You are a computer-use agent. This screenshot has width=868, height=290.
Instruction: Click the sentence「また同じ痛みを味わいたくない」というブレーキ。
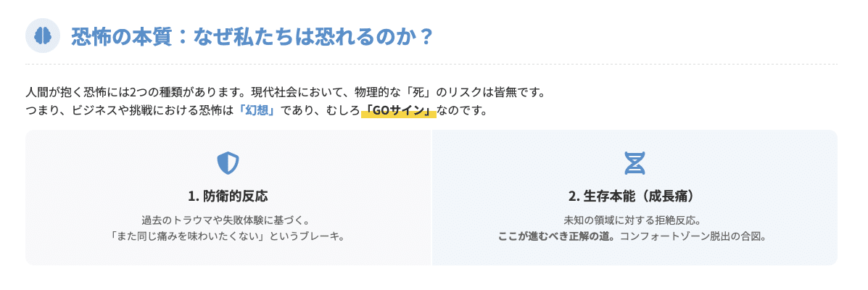pos(228,237)
